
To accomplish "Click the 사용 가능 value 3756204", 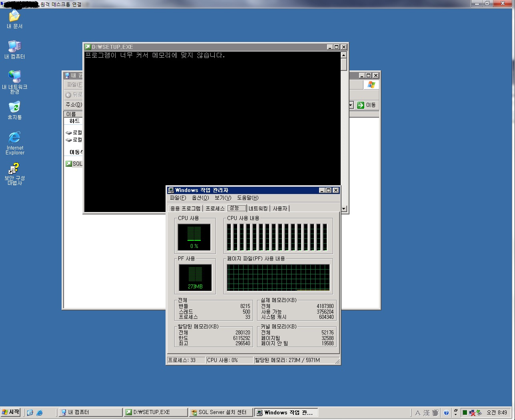I will [x=325, y=312].
